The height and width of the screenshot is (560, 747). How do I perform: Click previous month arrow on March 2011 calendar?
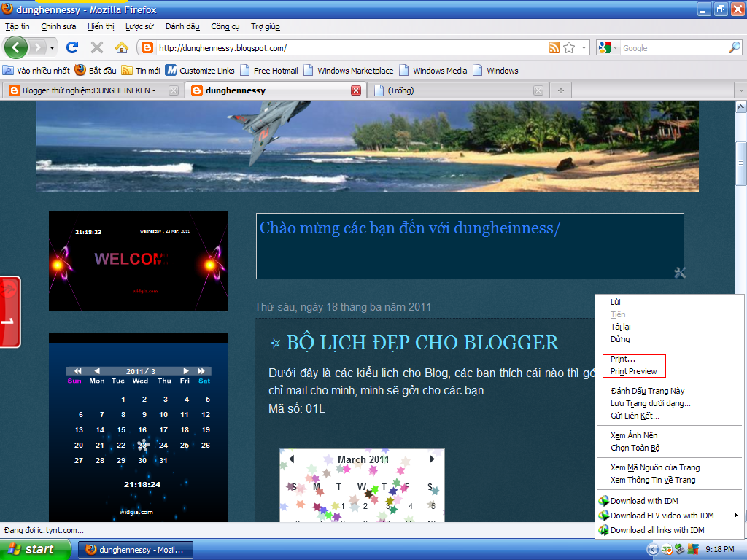(x=292, y=459)
